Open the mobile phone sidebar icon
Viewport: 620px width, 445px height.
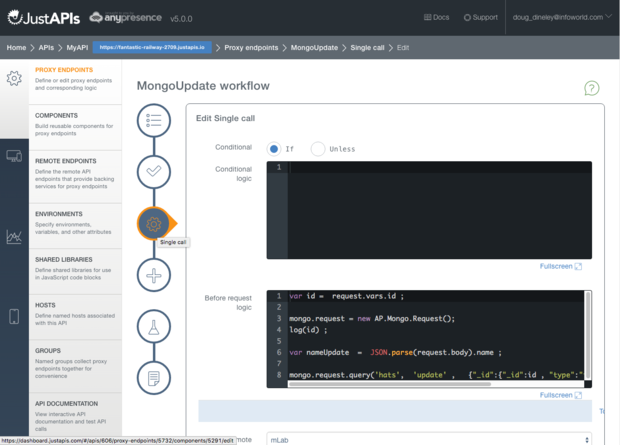point(14,316)
